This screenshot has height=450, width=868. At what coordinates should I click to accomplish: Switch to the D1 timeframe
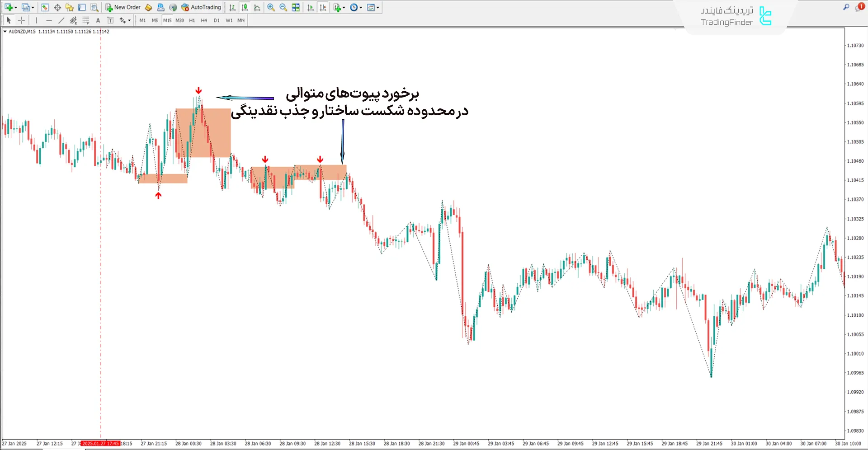pos(217,20)
